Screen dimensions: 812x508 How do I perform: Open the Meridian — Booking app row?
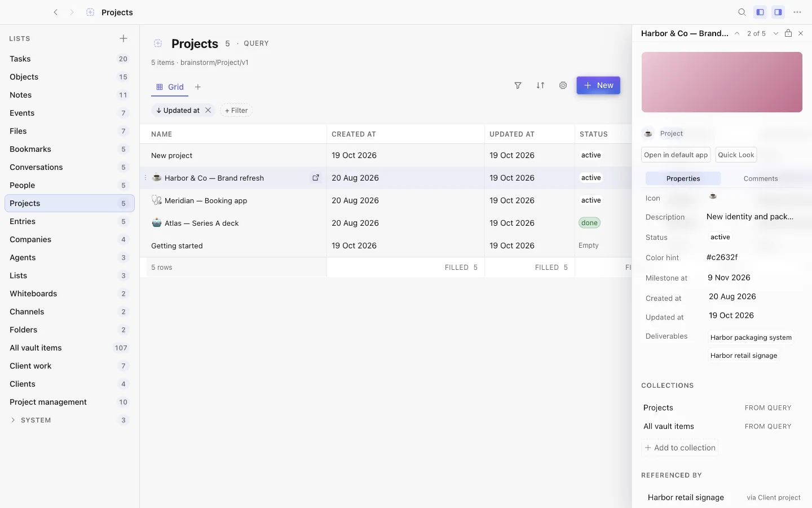(x=206, y=200)
